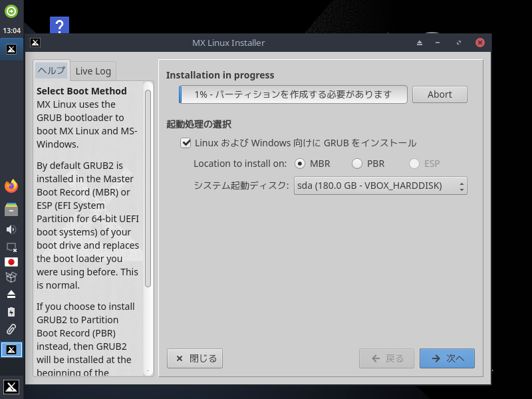The height and width of the screenshot is (399, 532).
Task: Click the MX window button under the clock
Action: click(x=11, y=49)
